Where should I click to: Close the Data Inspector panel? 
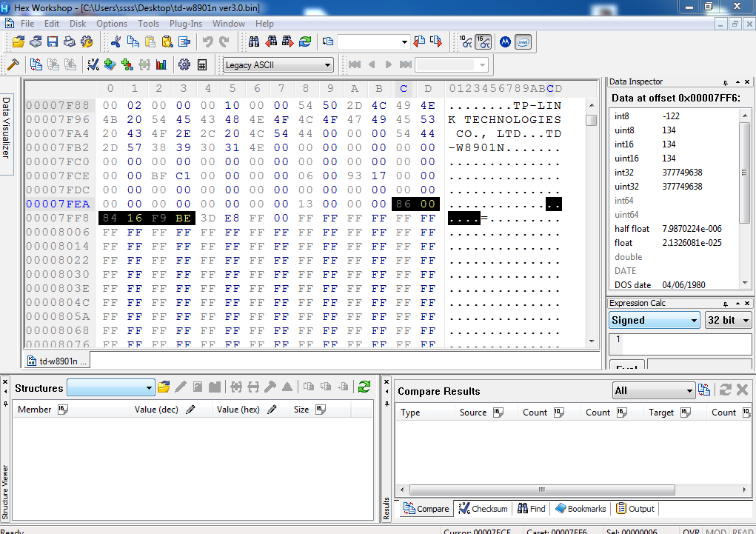point(747,82)
